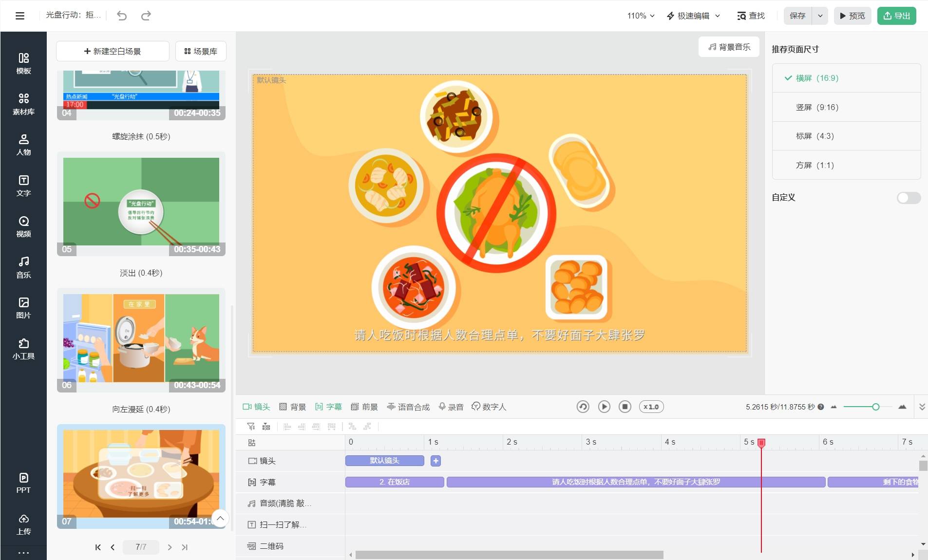
Task: Go to the first scene page
Action: click(98, 547)
